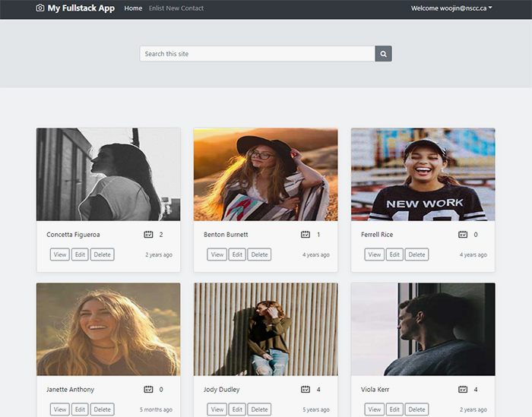The height and width of the screenshot is (417, 532).
Task: Click calendar icon on Jody Dudley card
Action: 306,390
